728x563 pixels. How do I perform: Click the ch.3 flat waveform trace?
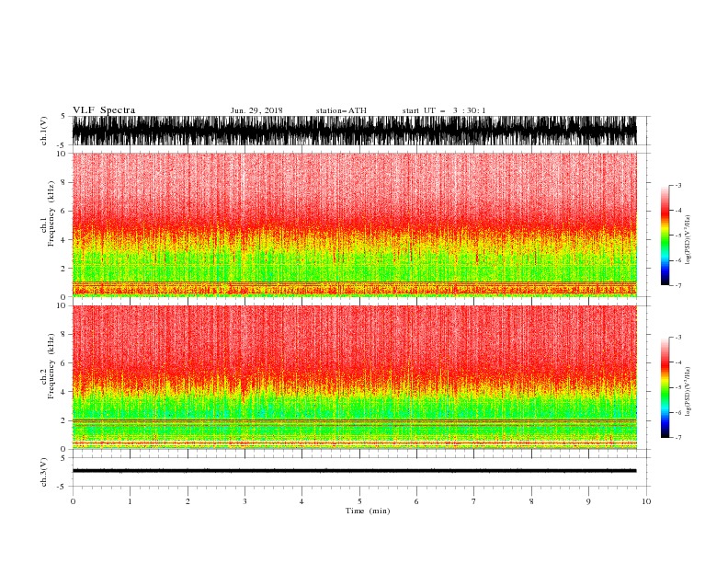354,471
